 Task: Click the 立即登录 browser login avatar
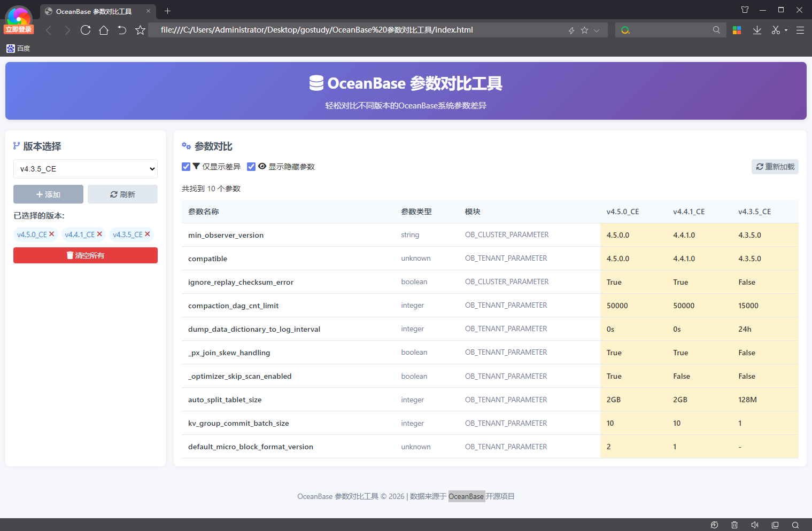click(19, 20)
